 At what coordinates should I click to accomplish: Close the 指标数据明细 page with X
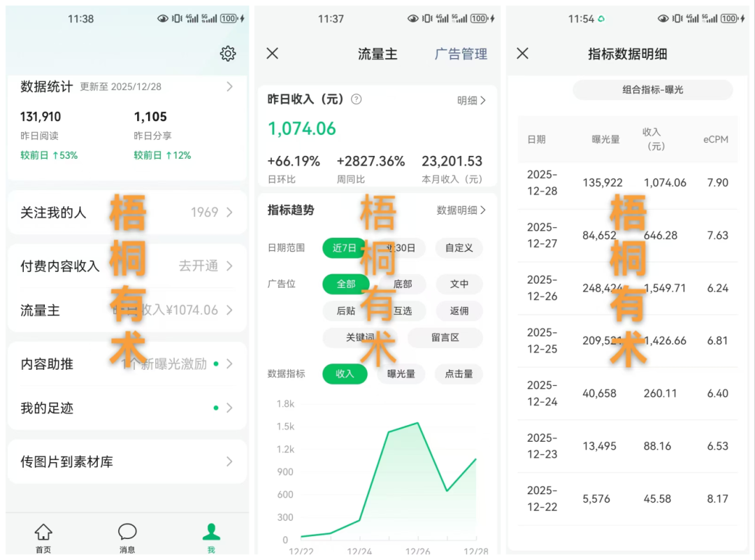[522, 53]
